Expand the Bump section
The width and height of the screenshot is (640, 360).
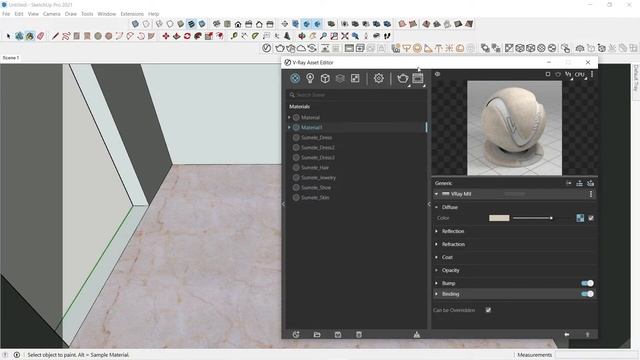tap(436, 283)
